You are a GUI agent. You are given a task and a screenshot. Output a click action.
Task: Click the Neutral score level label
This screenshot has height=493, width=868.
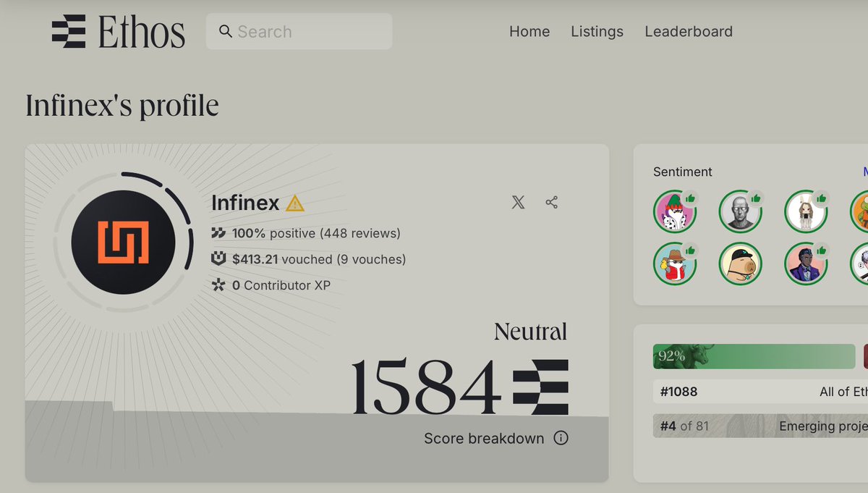coord(531,332)
